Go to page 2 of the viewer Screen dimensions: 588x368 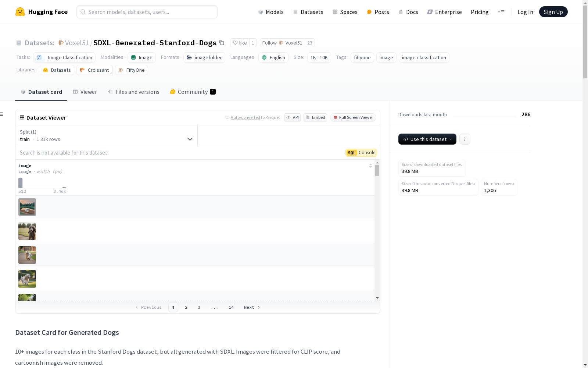186,307
